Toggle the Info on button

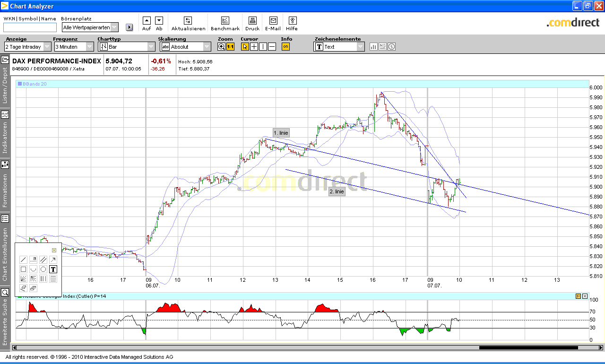click(x=285, y=46)
